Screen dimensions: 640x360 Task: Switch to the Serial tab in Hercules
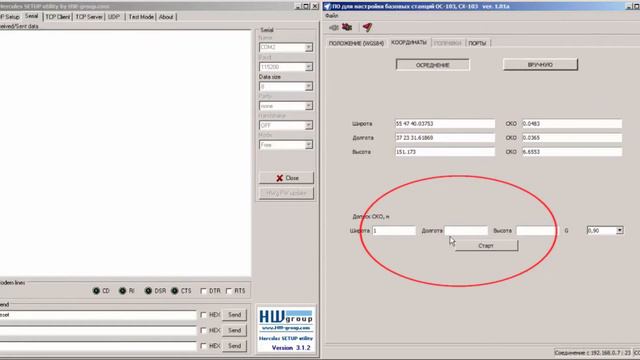(x=31, y=16)
